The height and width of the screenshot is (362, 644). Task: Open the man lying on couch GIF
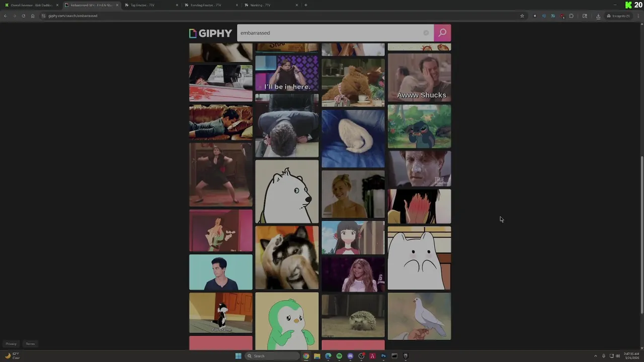pos(220,122)
